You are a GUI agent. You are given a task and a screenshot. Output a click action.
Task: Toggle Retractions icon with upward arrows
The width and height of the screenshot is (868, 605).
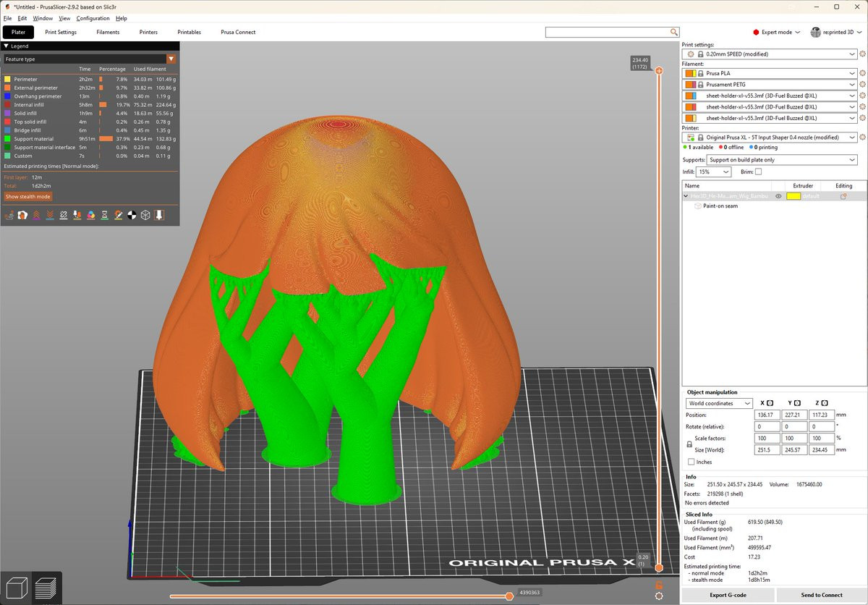click(x=36, y=215)
